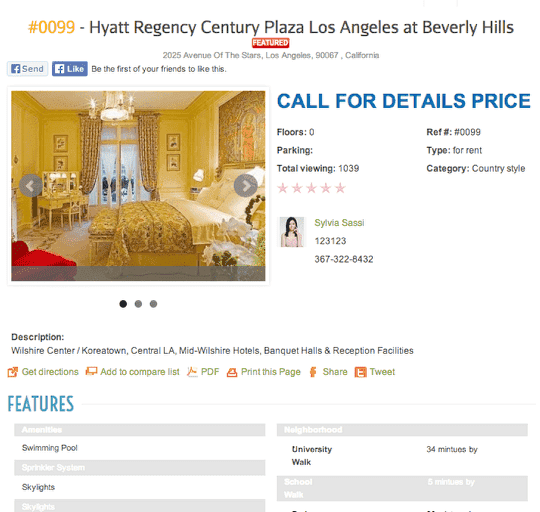The height and width of the screenshot is (512, 540).
Task: Rate the property one star
Action: [283, 188]
